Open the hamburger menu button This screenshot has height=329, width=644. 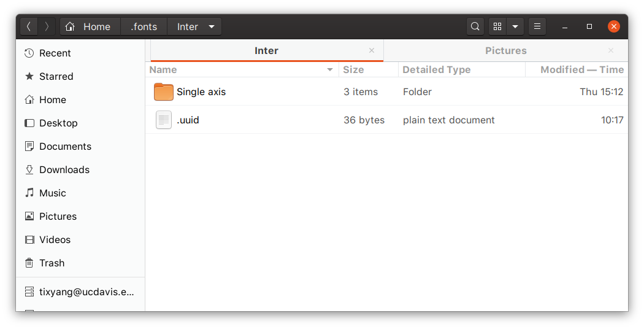point(537,27)
